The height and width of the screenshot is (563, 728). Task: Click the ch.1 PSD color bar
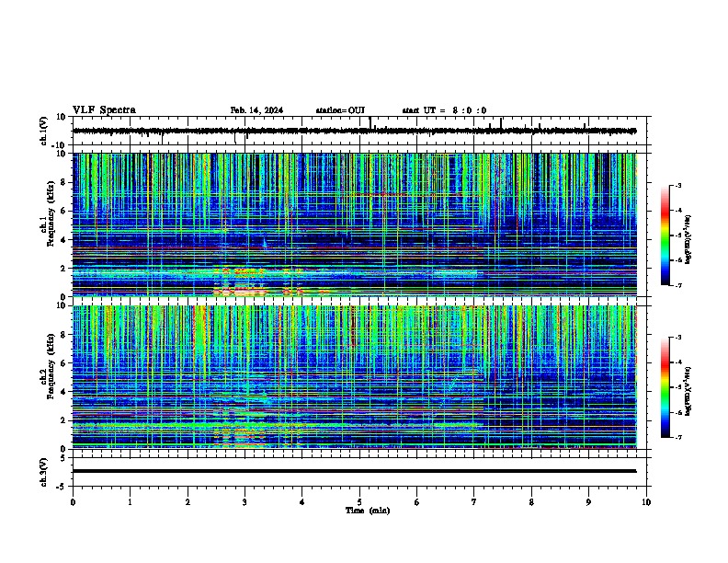pos(665,236)
